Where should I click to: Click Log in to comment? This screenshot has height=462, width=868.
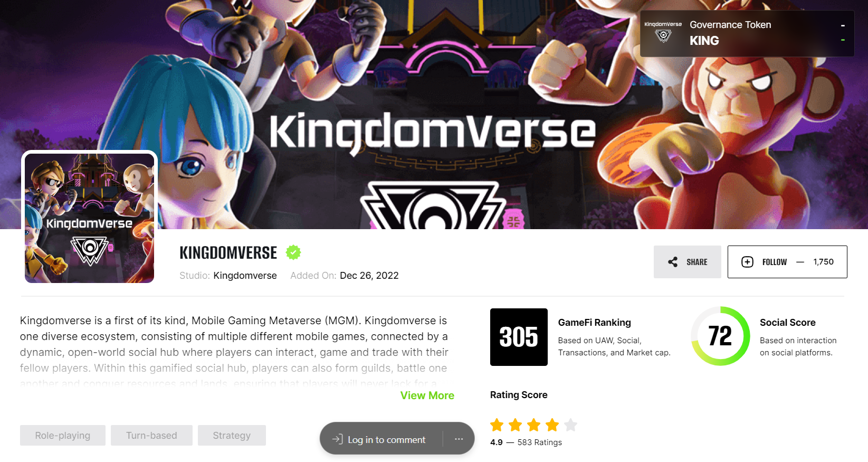[386, 439]
